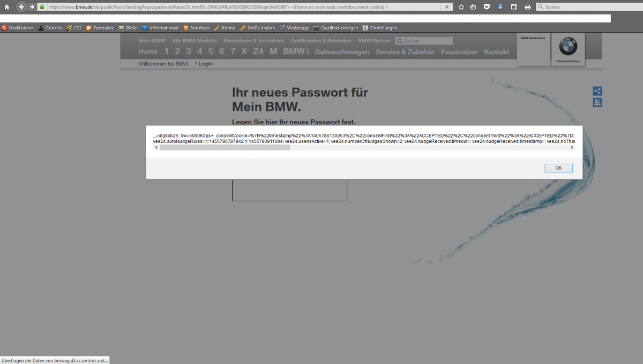Click the empty input box below the dialog
The height and width of the screenshot is (364, 643).
click(x=289, y=190)
